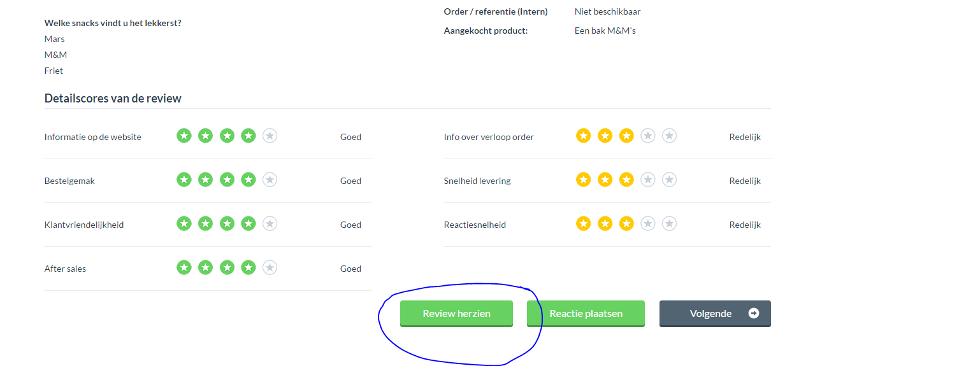Click the Friet snack answer
980x366 pixels.
click(x=54, y=71)
